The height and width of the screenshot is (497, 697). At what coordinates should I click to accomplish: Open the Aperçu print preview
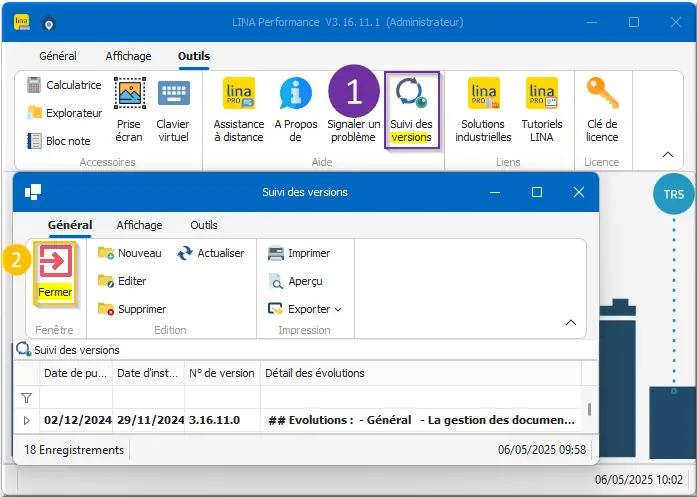tap(295, 281)
